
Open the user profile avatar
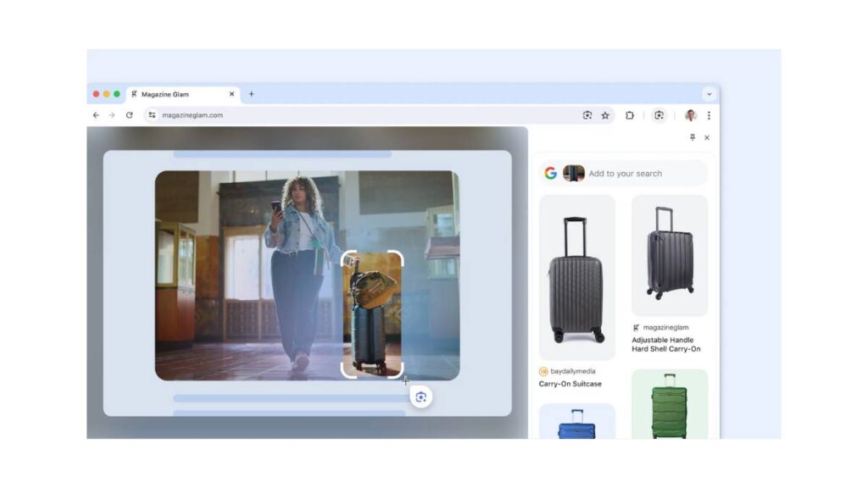coord(691,115)
